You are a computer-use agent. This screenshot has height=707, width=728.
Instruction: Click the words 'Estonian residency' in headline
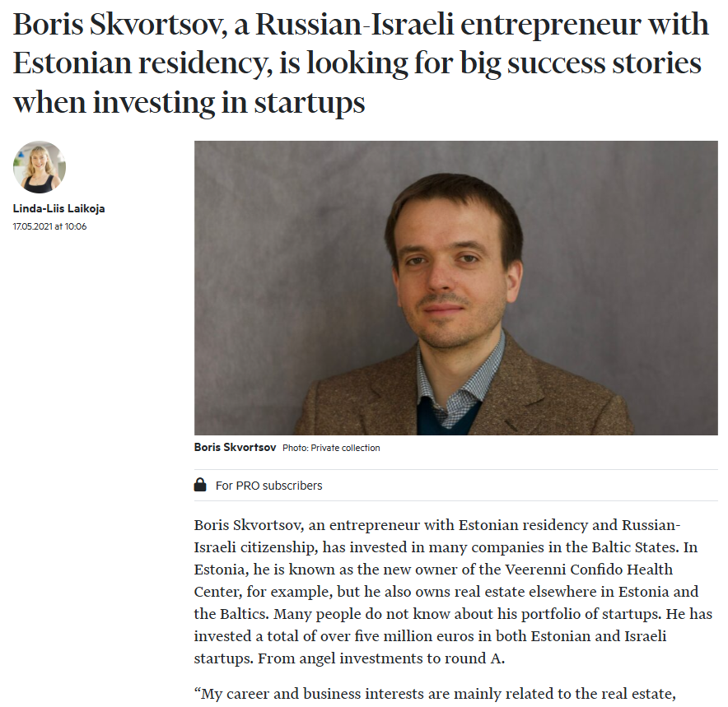pyautogui.click(x=139, y=63)
